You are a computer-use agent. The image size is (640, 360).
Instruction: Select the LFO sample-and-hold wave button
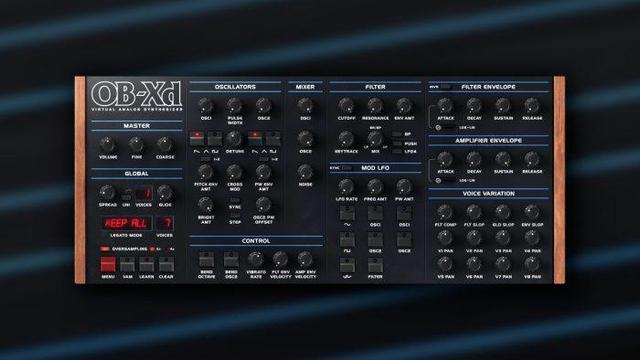coord(347,266)
